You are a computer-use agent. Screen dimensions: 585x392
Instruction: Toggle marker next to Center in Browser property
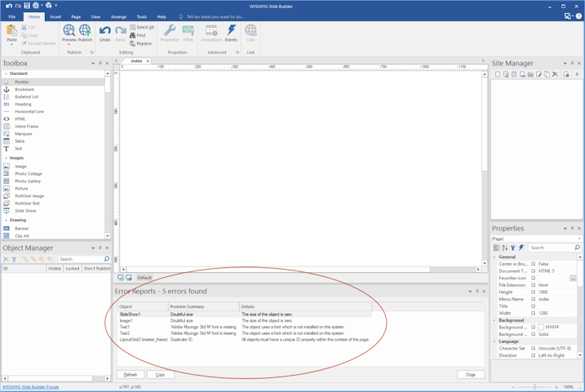tap(534, 264)
